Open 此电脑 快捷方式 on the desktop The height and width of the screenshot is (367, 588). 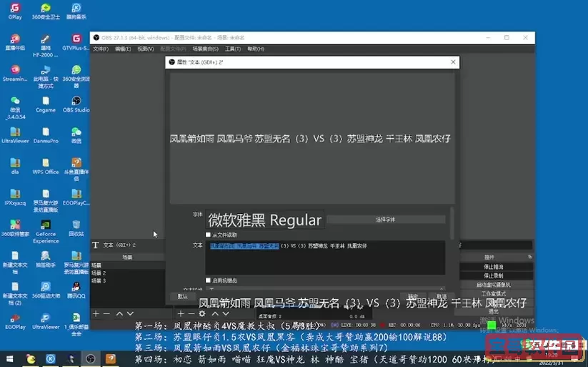click(x=46, y=77)
